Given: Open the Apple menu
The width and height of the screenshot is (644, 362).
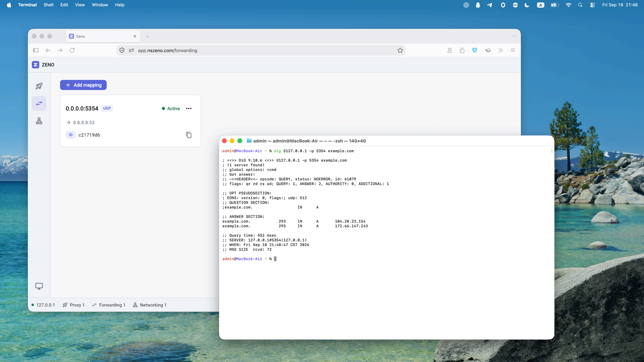Looking at the screenshot, I should [x=9, y=5].
